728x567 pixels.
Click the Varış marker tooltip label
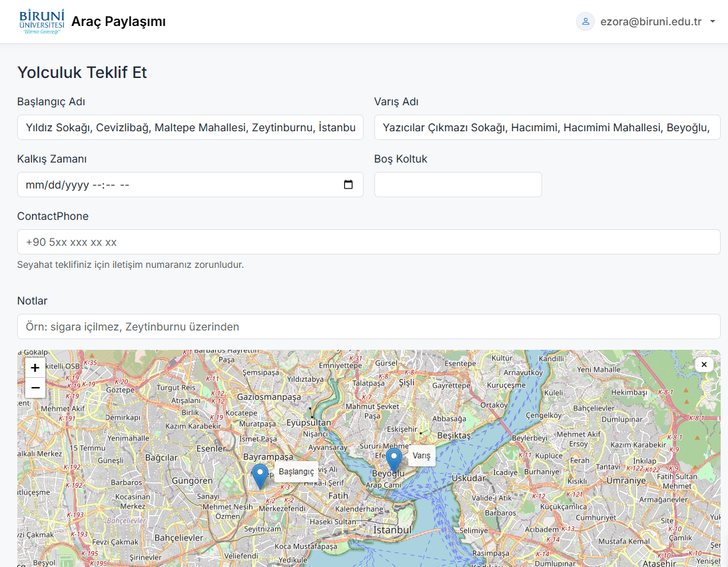coord(421,456)
